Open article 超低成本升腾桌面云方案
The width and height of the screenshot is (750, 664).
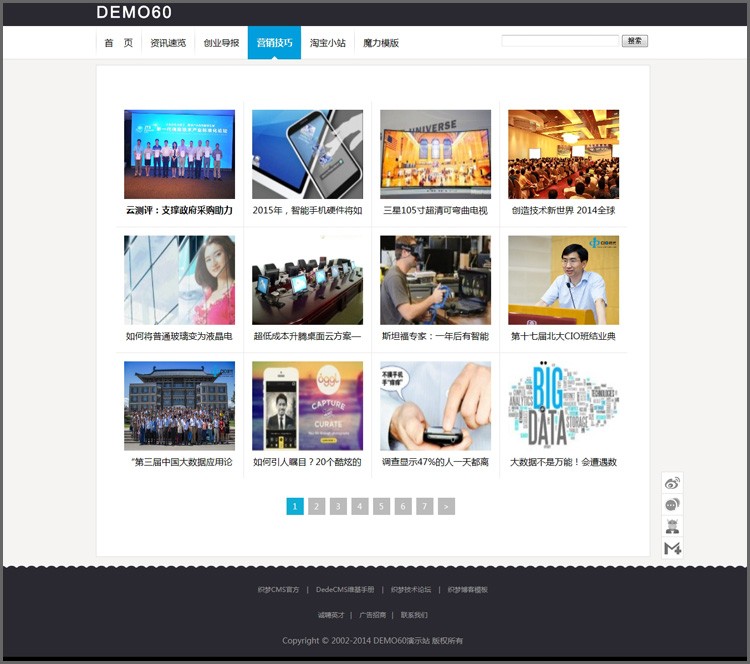click(308, 336)
